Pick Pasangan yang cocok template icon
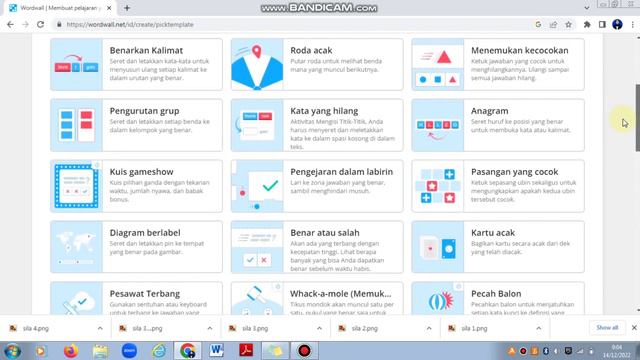The width and height of the screenshot is (640, 360). [x=438, y=186]
